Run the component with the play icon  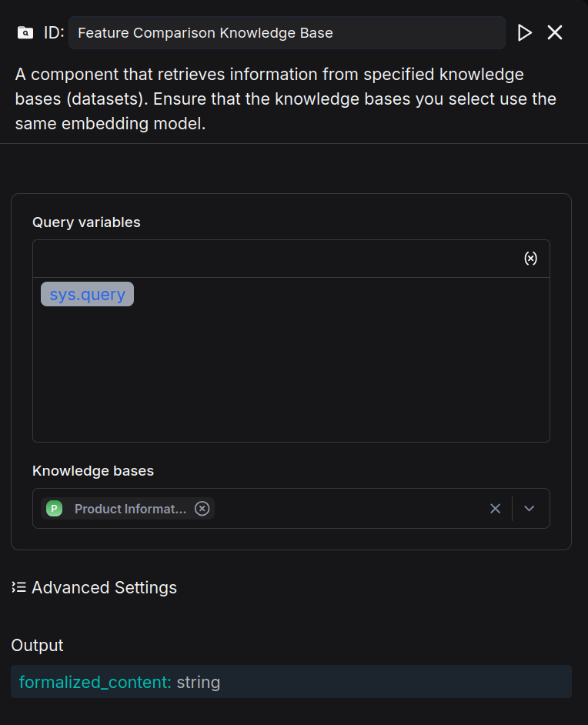525,32
